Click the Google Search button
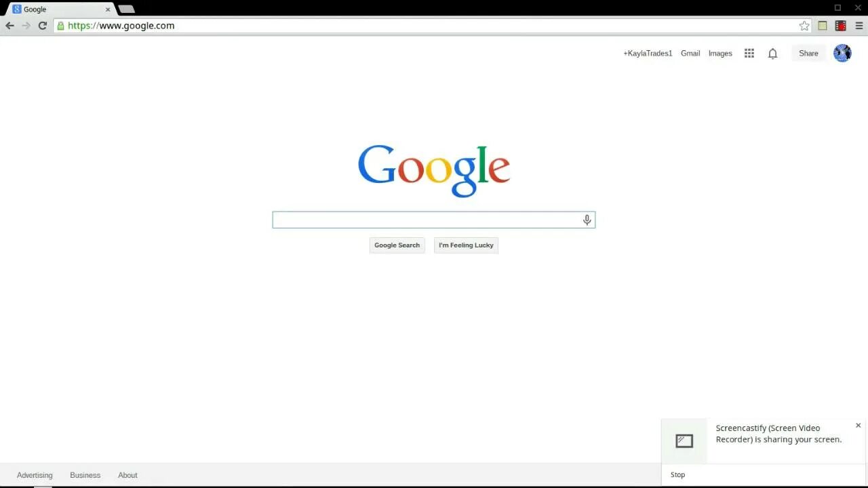 tap(397, 245)
